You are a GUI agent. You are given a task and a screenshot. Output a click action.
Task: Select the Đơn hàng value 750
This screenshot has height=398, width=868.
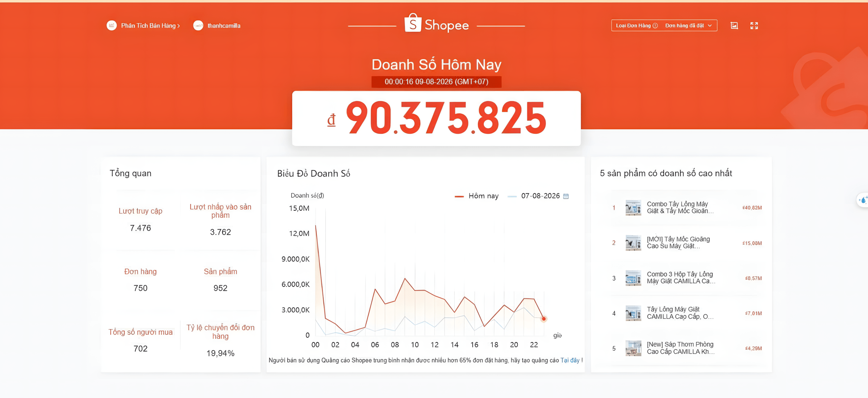(140, 288)
